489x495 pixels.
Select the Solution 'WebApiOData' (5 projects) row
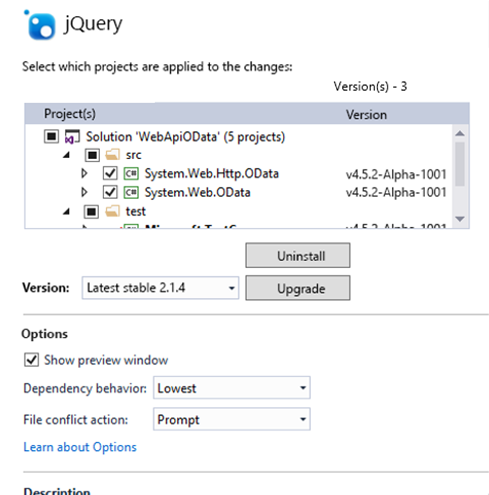[x=185, y=137]
